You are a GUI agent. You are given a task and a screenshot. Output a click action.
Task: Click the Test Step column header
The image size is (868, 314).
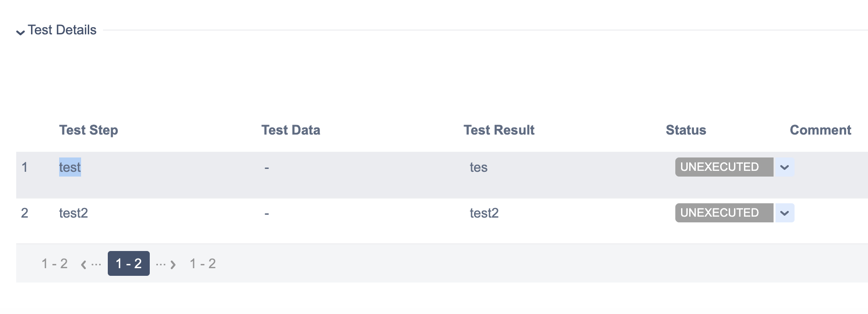(89, 130)
